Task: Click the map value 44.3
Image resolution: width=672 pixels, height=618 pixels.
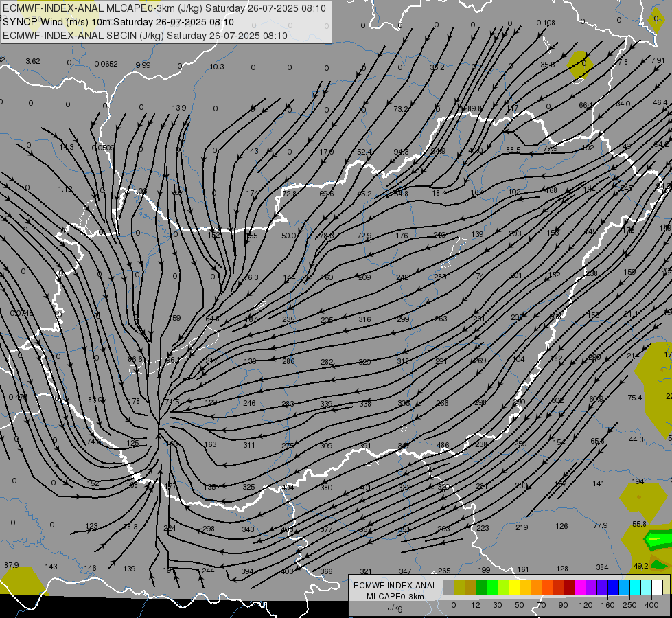Action: [636, 439]
